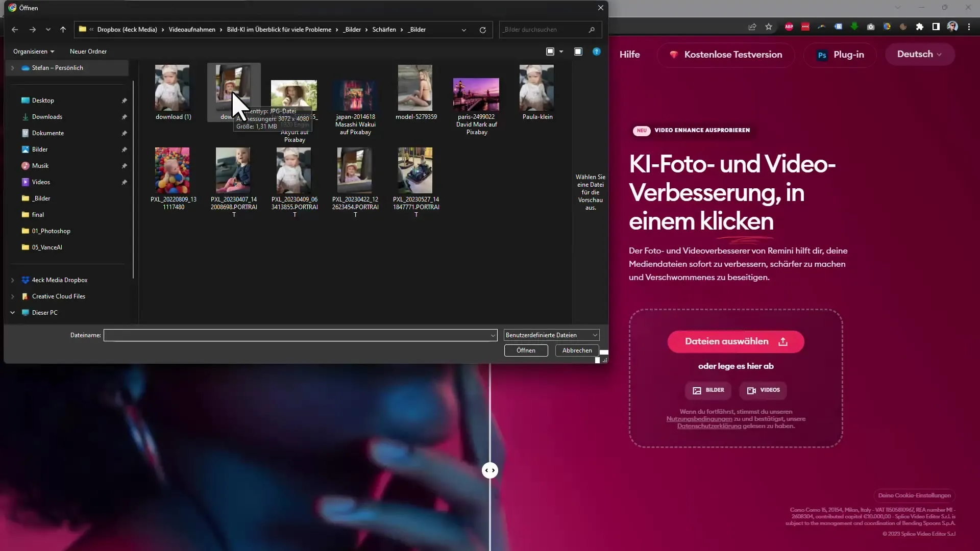
Task: Open the Chrome three-dot menu
Action: (969, 27)
